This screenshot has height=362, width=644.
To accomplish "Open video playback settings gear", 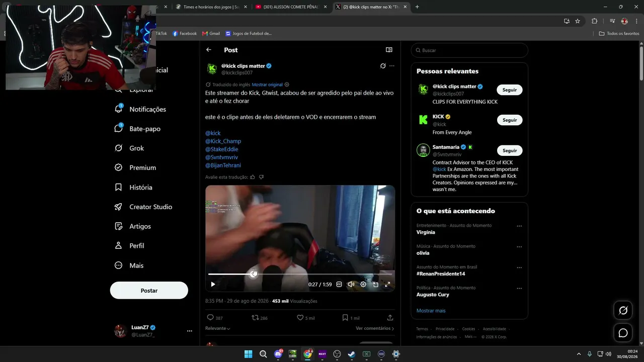I will [363, 284].
